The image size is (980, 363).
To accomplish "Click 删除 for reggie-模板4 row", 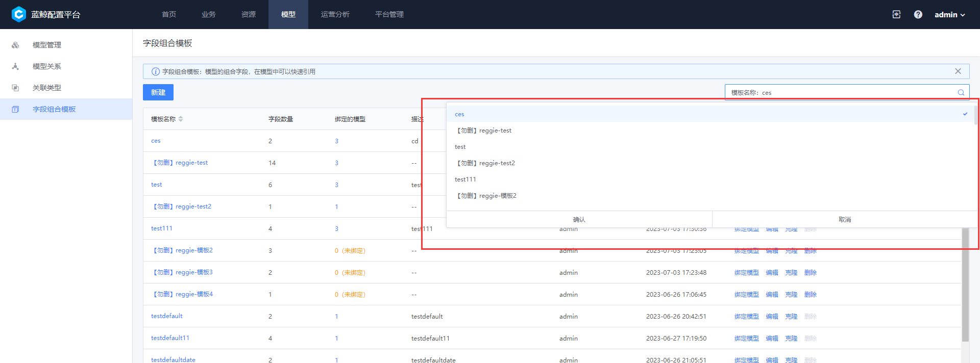I will [811, 295].
